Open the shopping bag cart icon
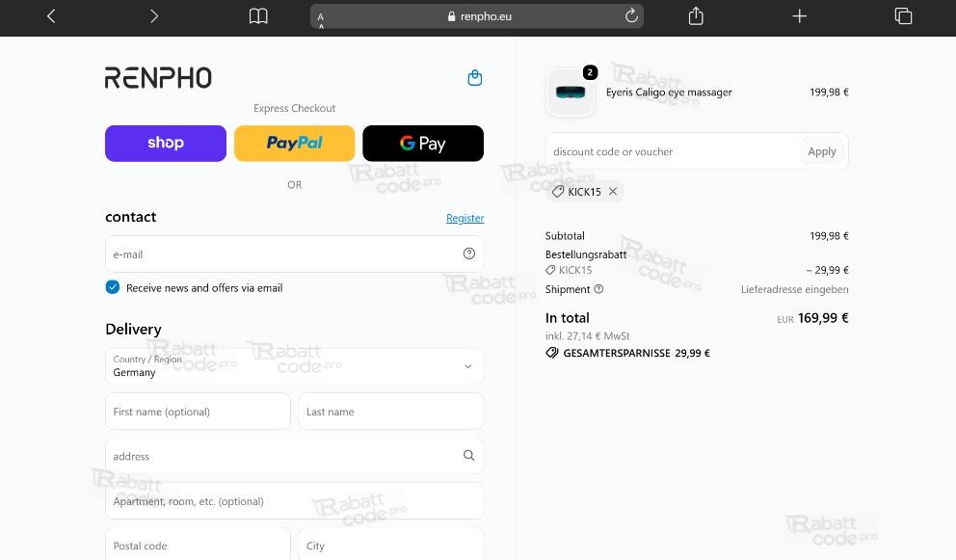 click(x=475, y=78)
